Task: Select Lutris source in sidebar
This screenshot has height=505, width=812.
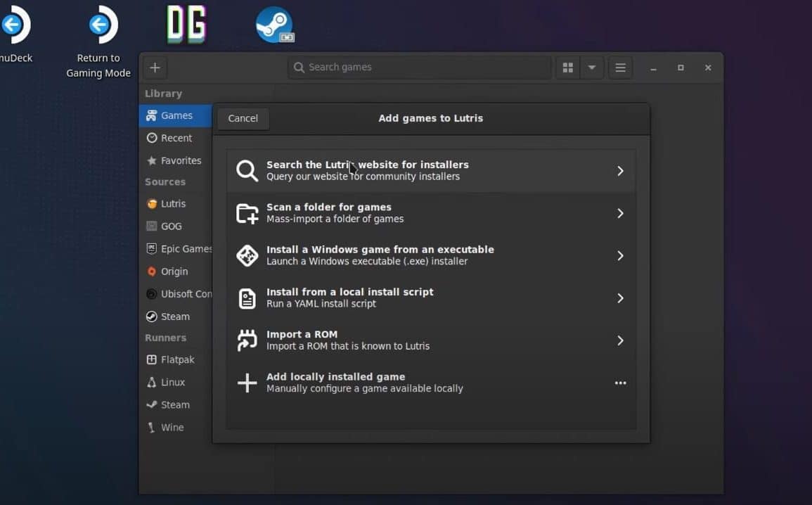Action: pos(176,203)
